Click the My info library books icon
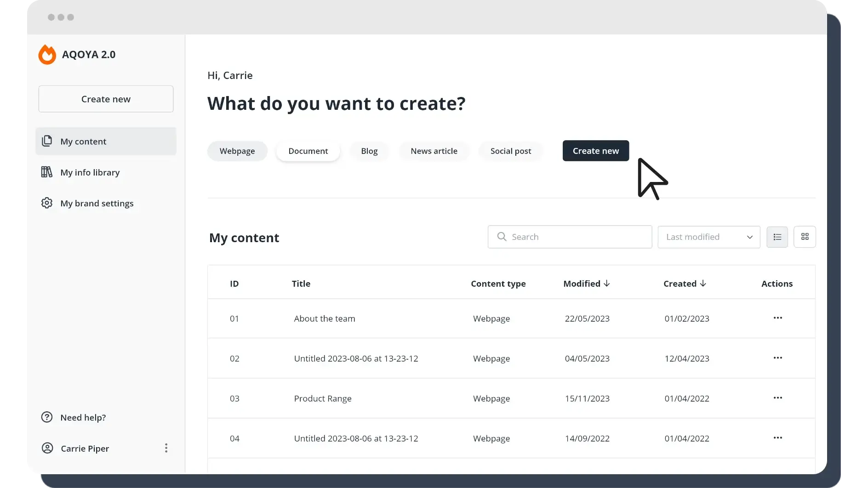Screen dimensions: 868x488 (x=47, y=172)
